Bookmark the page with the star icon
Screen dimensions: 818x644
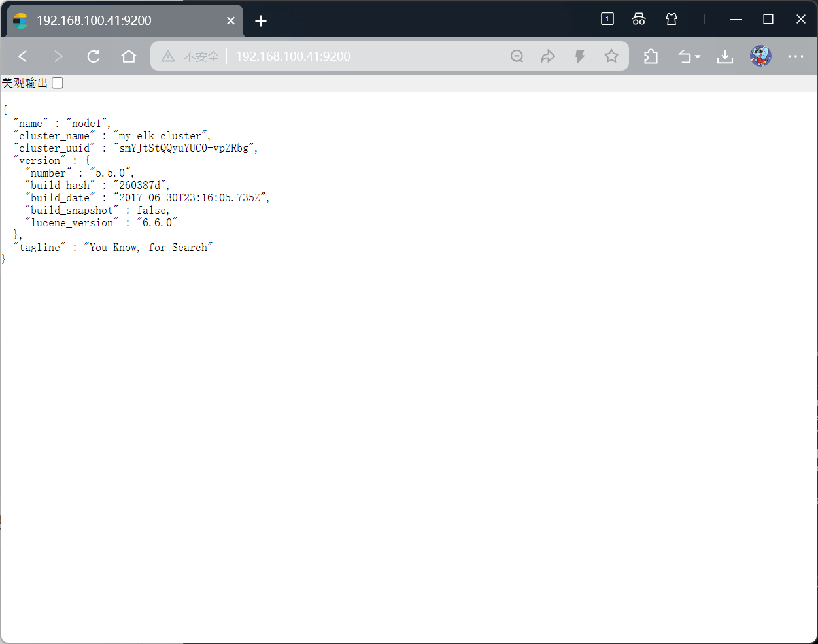(x=611, y=56)
